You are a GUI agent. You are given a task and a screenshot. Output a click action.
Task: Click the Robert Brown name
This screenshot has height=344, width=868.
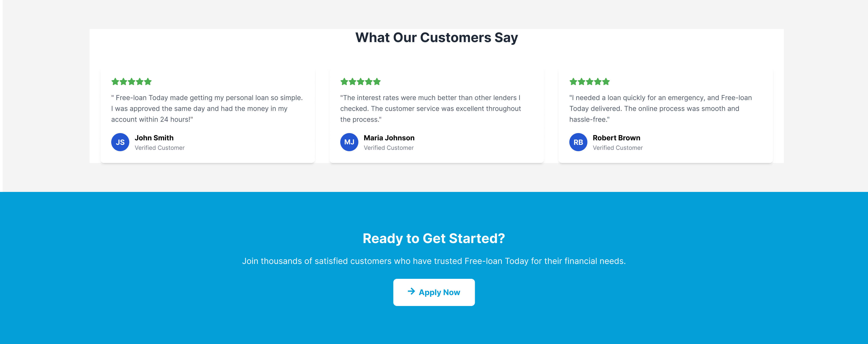point(616,138)
